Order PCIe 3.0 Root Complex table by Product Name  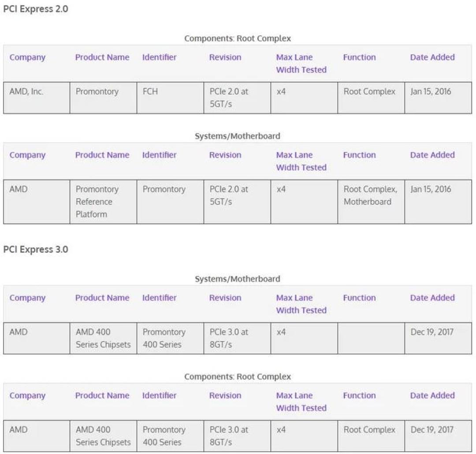[x=102, y=395]
